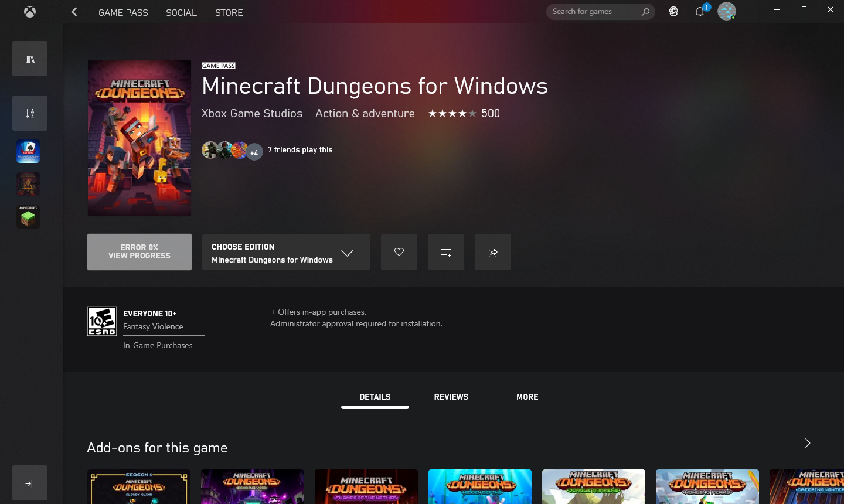This screenshot has height=504, width=844.
Task: Open the GAME PASS tab
Action: (x=123, y=12)
